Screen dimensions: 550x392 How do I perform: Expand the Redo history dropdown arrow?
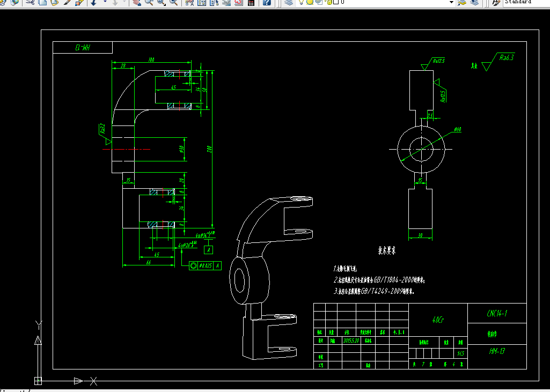[x=124, y=2]
